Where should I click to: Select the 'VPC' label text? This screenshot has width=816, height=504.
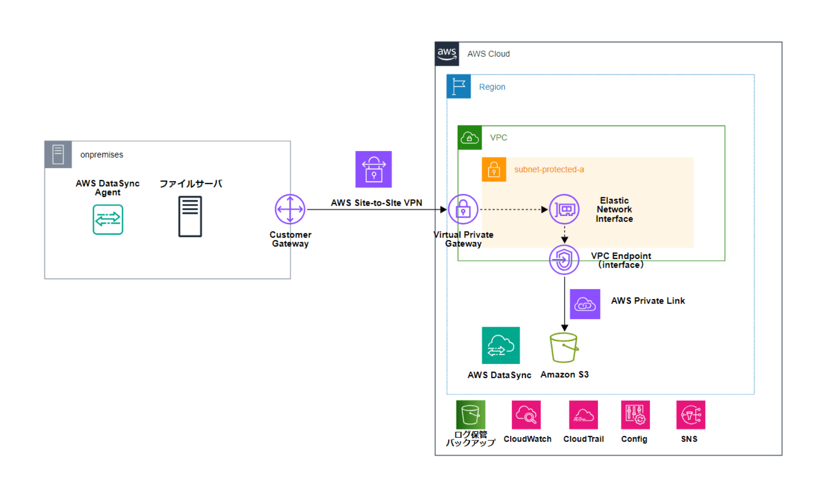point(499,138)
